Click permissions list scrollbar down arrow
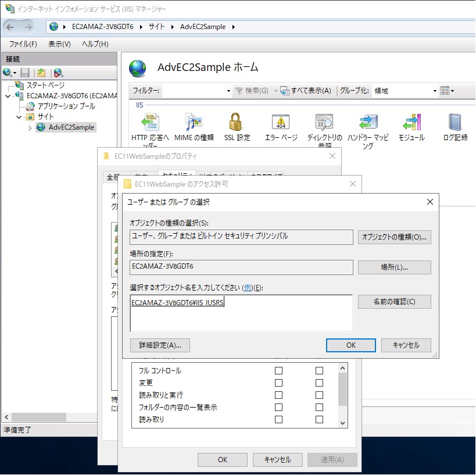 point(343,423)
